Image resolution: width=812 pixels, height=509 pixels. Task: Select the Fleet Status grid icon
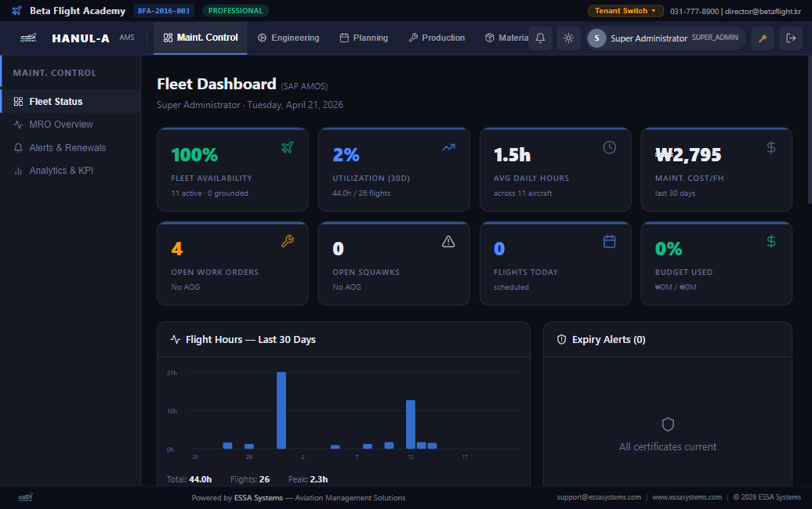coord(17,101)
